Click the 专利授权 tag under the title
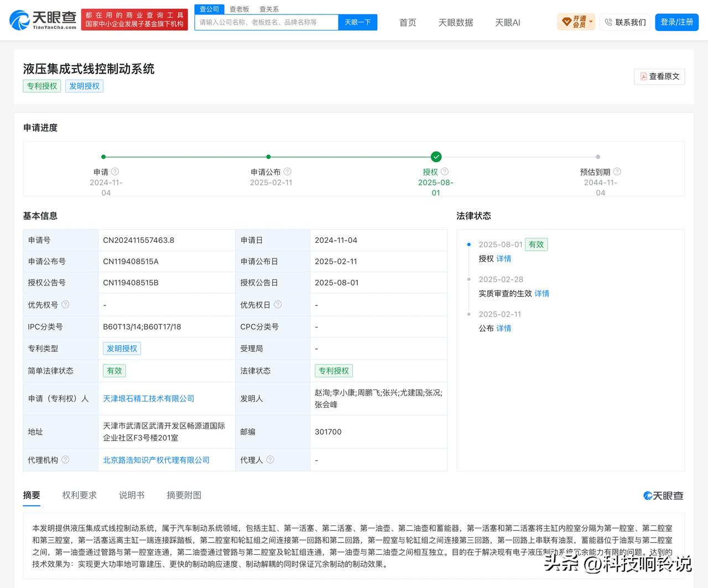The image size is (708, 588). (42, 86)
